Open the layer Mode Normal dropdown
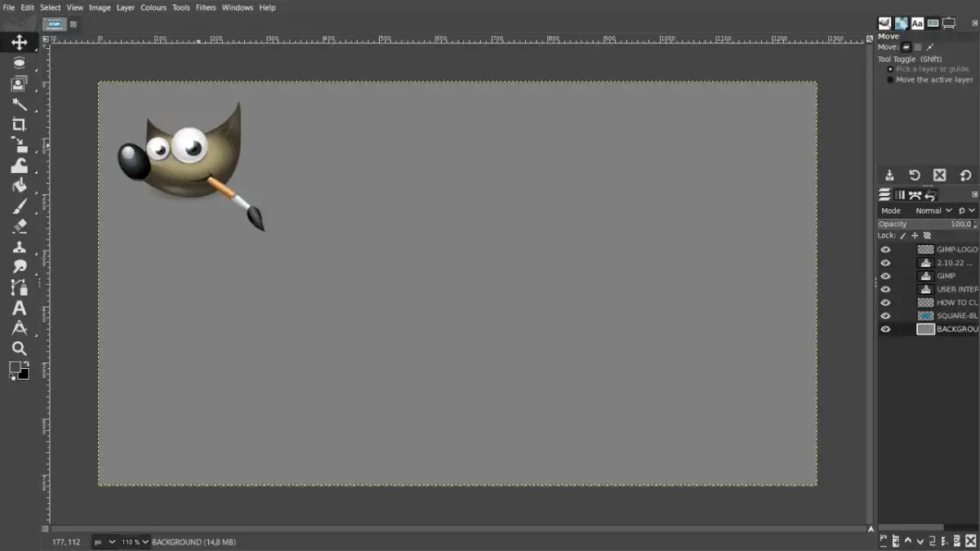Viewport: 980px width, 551px height. coord(933,211)
